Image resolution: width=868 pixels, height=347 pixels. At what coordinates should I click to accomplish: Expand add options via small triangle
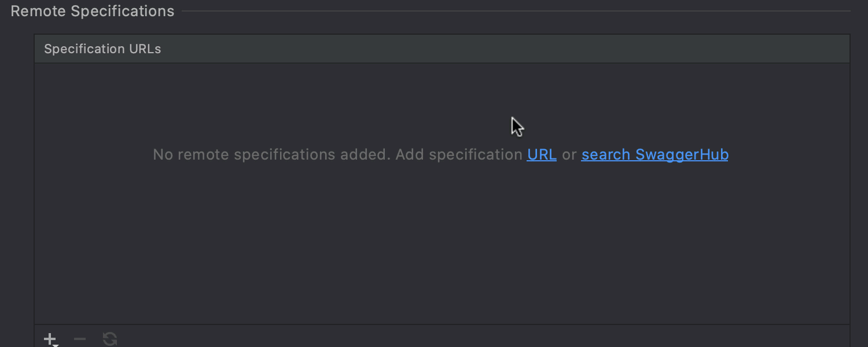56,345
